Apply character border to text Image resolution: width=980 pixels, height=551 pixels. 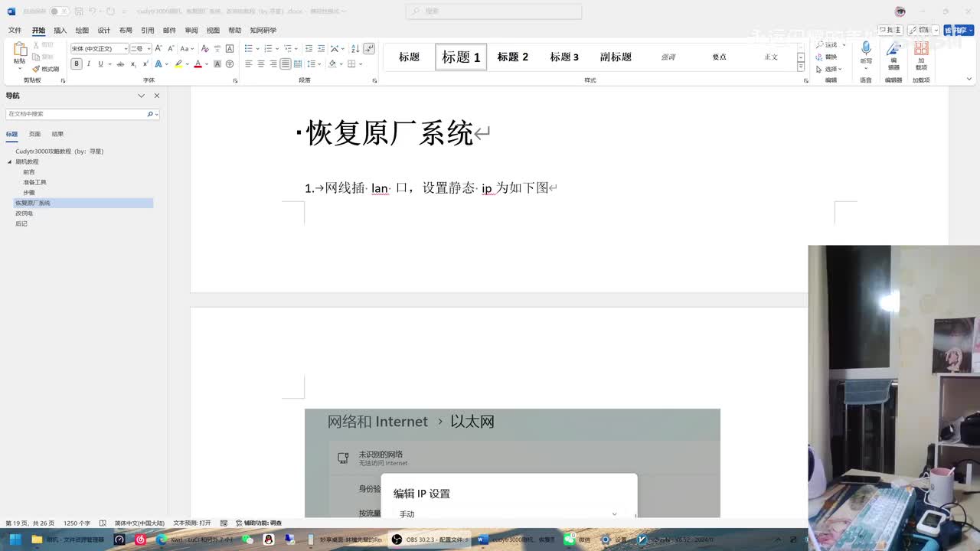[230, 48]
